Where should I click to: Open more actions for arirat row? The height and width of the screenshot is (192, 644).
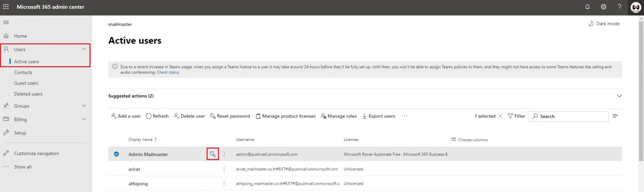[x=224, y=169]
